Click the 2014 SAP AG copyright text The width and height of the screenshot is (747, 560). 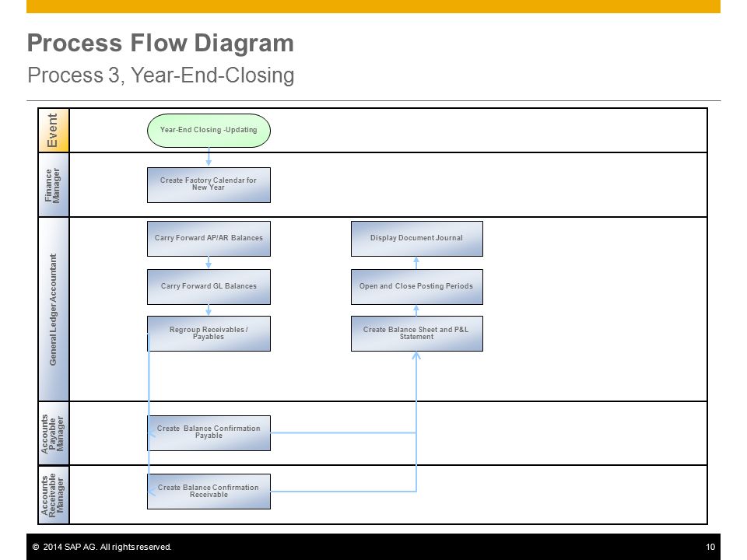point(102,547)
